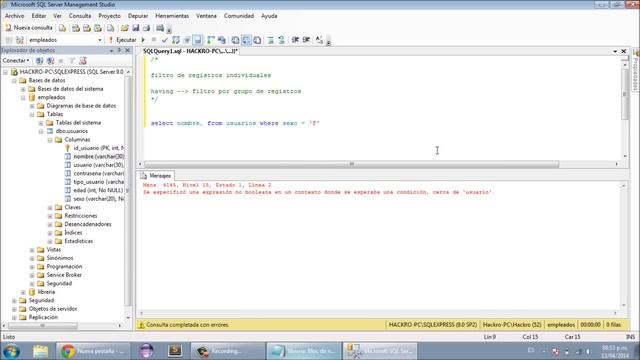
Task: Click the Analysis Services MDX query icon
Action: point(76,28)
